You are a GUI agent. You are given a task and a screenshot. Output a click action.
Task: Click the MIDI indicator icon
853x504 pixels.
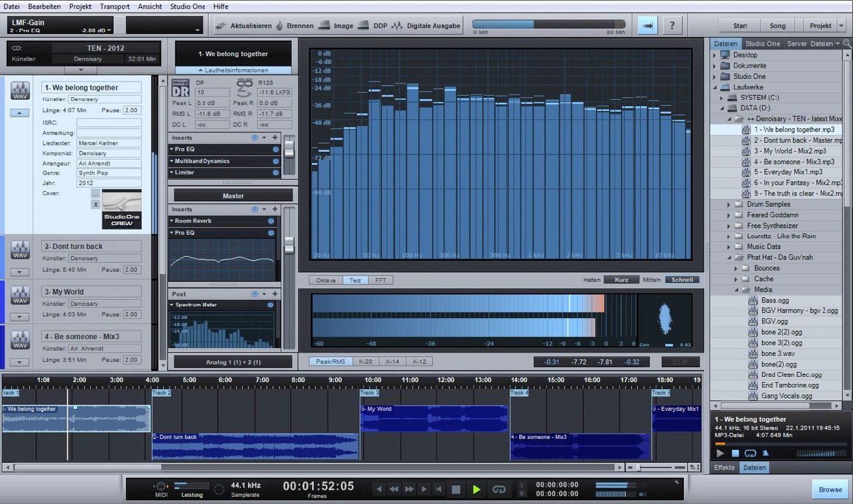tap(161, 487)
